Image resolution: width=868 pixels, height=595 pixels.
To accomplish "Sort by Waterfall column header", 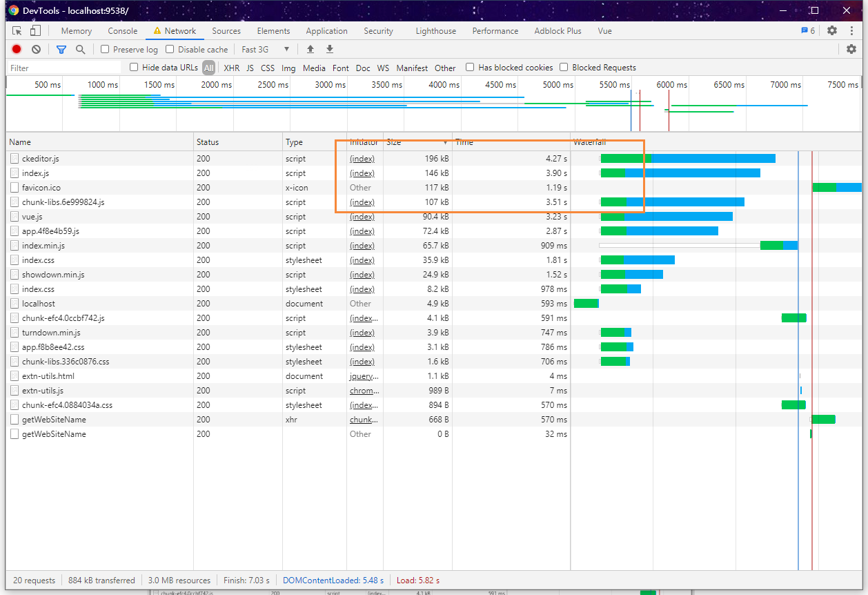I will pos(716,142).
